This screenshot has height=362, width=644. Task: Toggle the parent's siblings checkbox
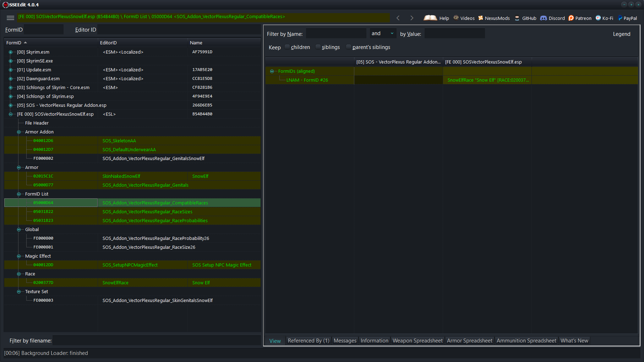[349, 47]
